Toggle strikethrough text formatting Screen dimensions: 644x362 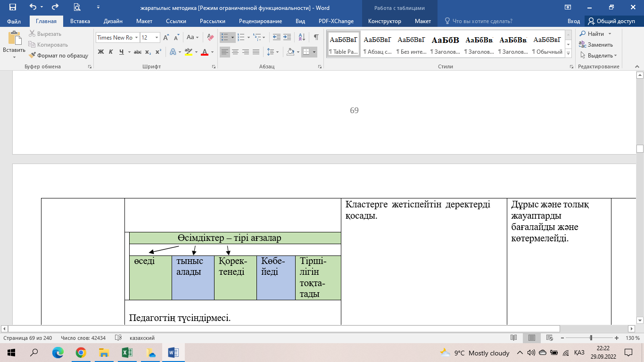[137, 52]
